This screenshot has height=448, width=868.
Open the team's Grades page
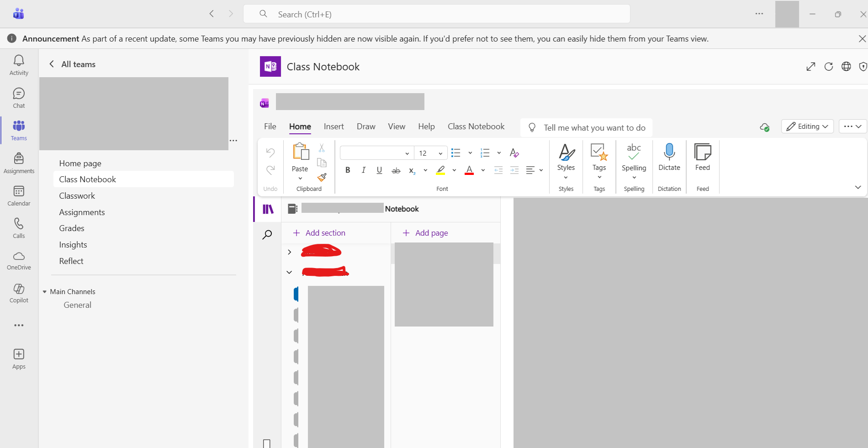point(72,228)
